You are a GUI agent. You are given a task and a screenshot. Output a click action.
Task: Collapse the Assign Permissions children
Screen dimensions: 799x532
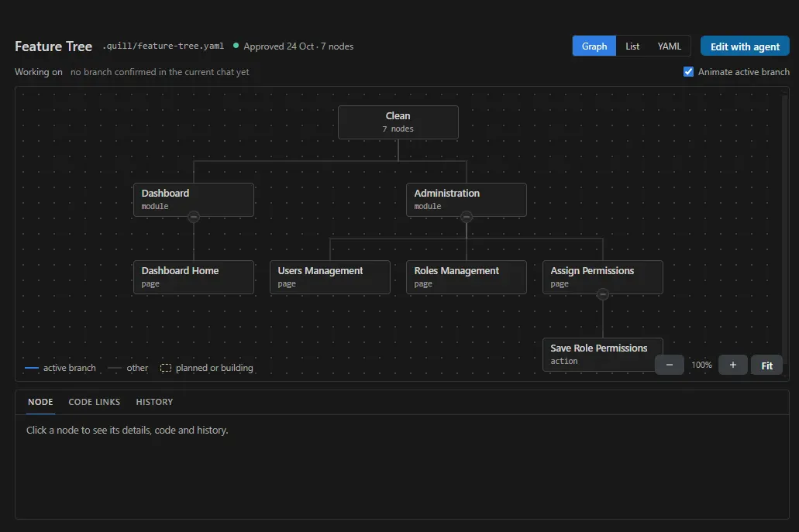pos(603,294)
